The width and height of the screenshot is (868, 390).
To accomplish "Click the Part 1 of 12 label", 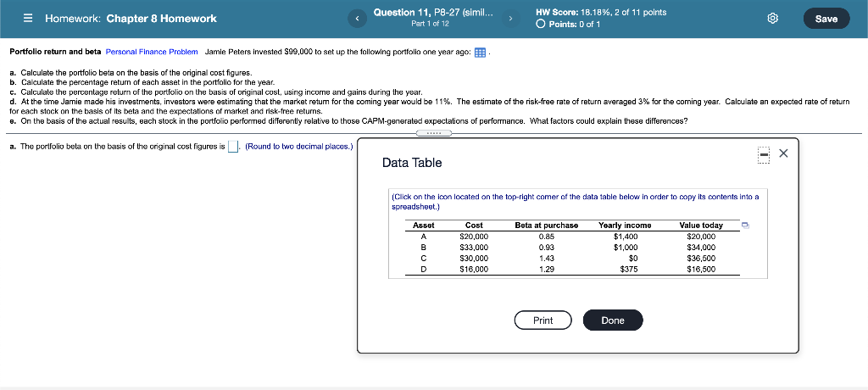I will (430, 24).
